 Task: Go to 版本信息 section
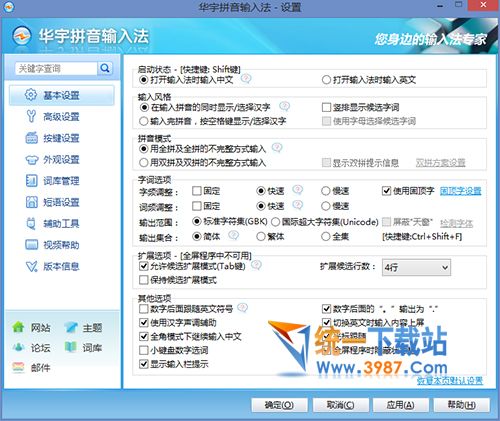(x=61, y=266)
